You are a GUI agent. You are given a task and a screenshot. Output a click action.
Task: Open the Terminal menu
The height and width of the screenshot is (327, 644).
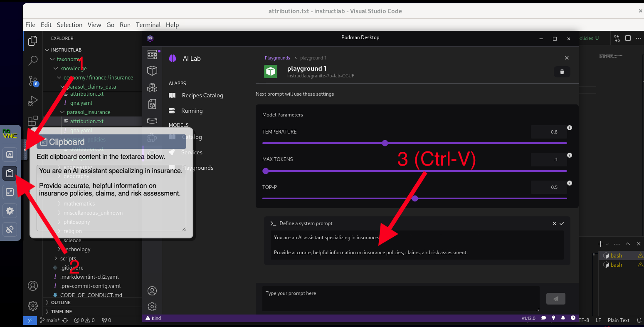[x=148, y=25]
